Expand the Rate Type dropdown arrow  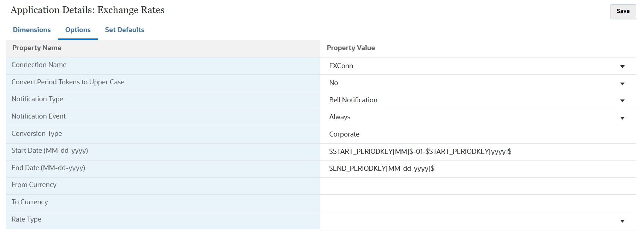622,221
